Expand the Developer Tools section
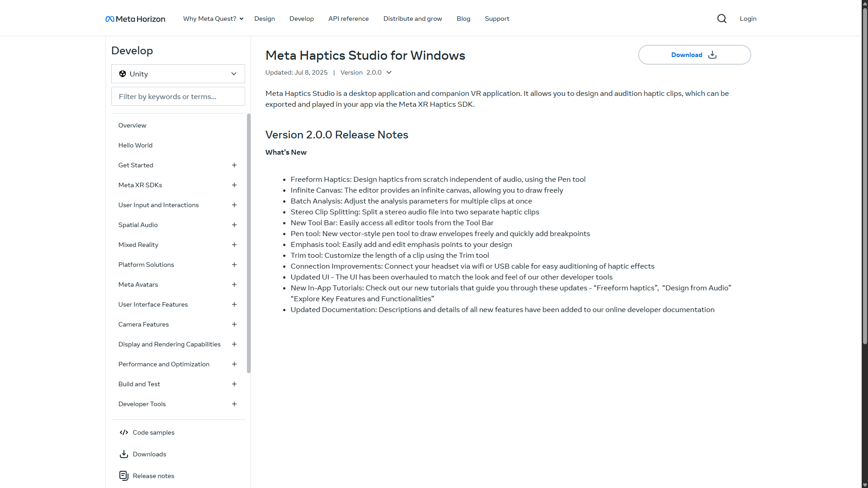868x488 pixels. pos(234,404)
